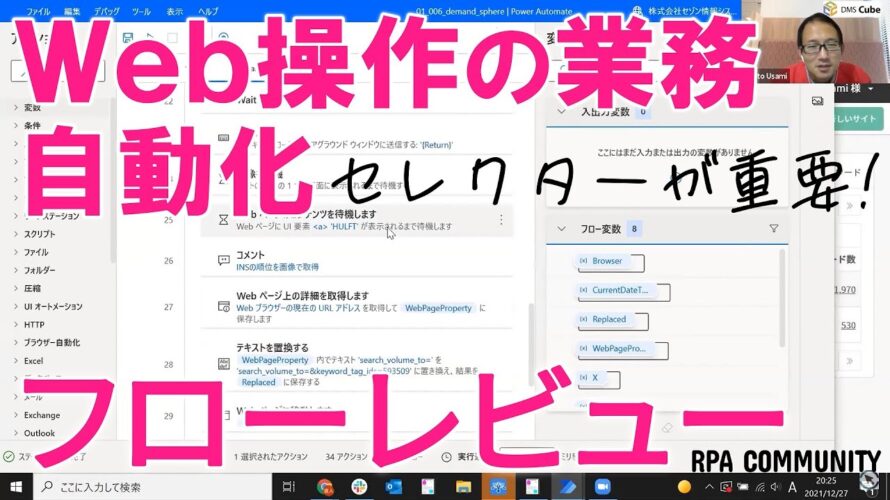The height and width of the screenshot is (500, 890).
Task: Select the X flow variable
Action: pyautogui.click(x=589, y=377)
